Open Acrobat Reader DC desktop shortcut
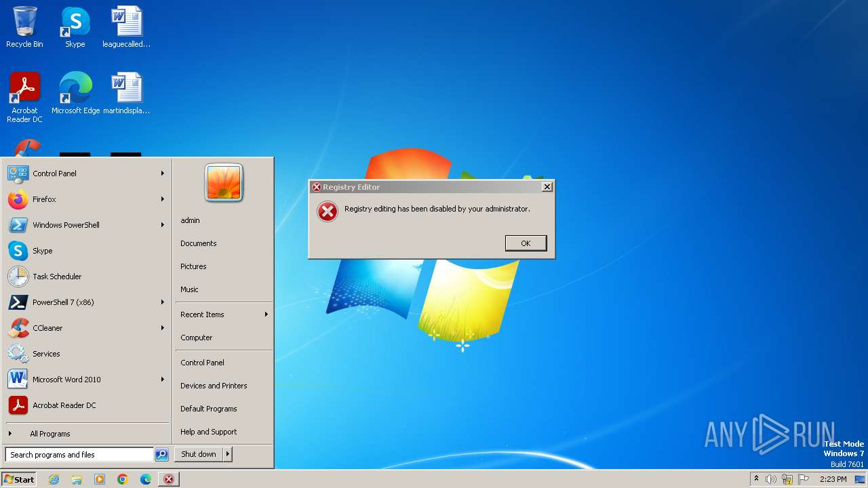868x488 pixels. [24, 97]
